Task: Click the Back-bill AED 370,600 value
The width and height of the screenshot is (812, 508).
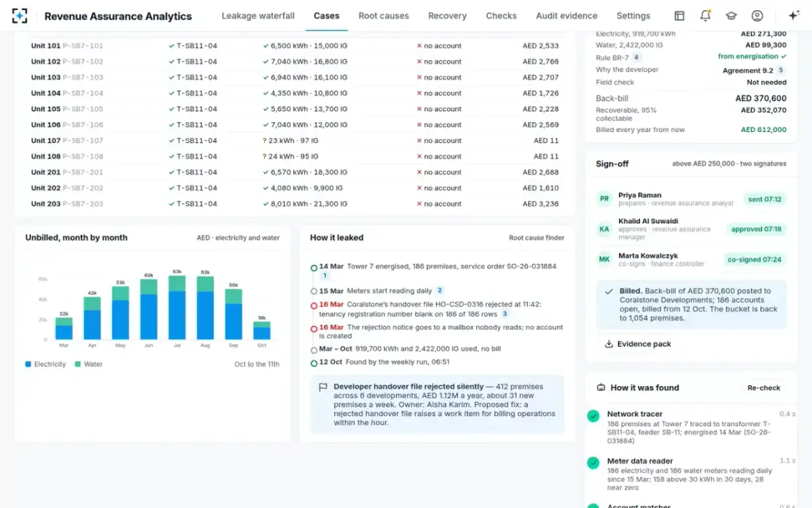Action: coord(761,98)
